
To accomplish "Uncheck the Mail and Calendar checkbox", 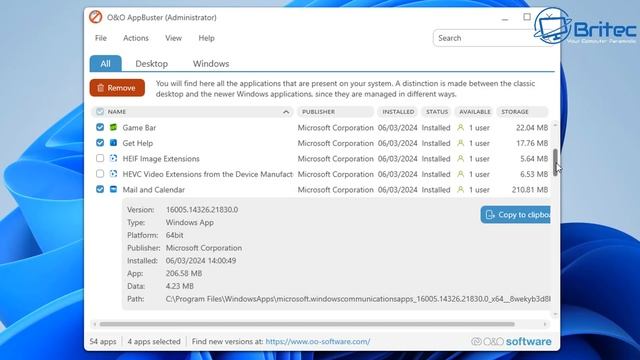I will pyautogui.click(x=100, y=189).
